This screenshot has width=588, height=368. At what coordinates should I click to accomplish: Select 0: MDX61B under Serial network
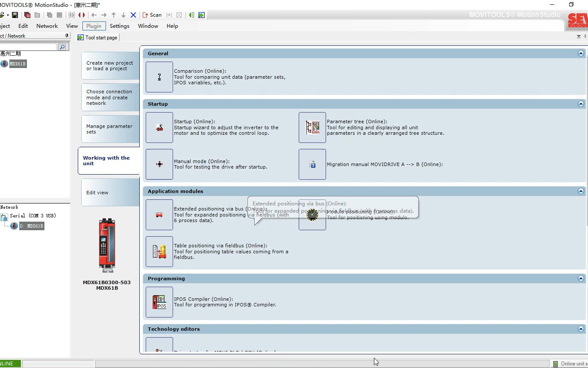pyautogui.click(x=32, y=226)
